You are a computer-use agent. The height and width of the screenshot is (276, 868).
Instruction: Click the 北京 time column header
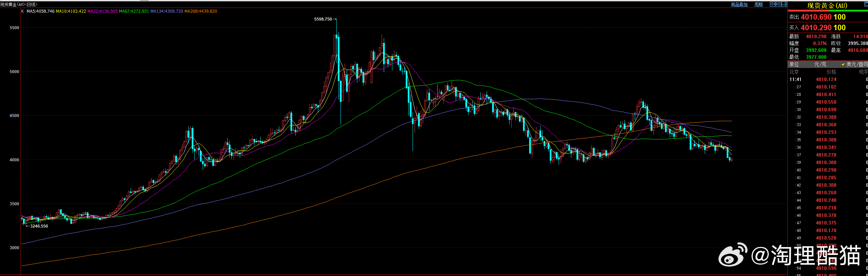point(794,72)
